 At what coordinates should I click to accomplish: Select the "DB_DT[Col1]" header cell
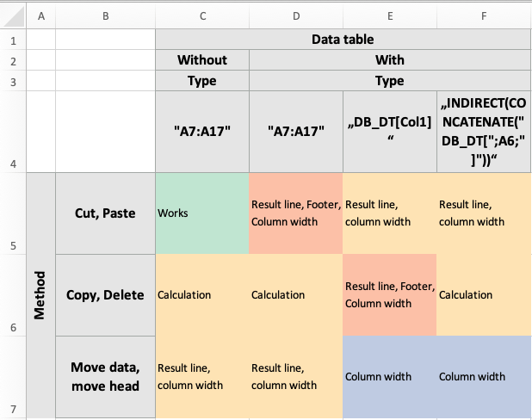coord(390,132)
